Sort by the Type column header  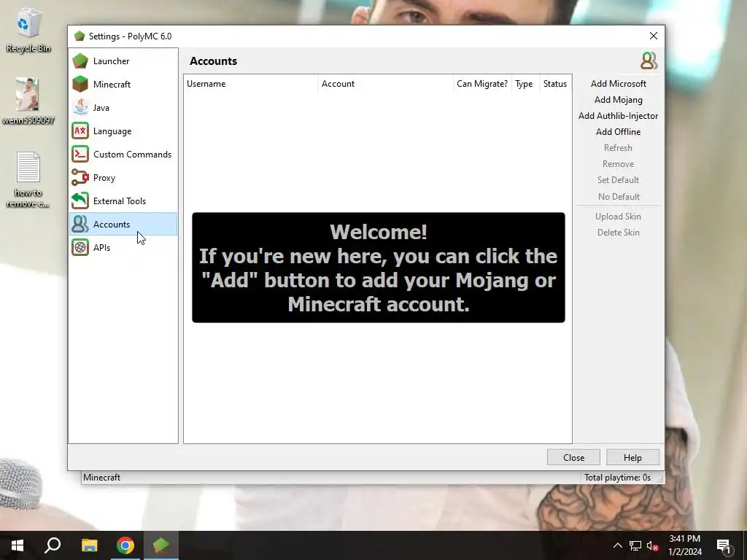525,84
